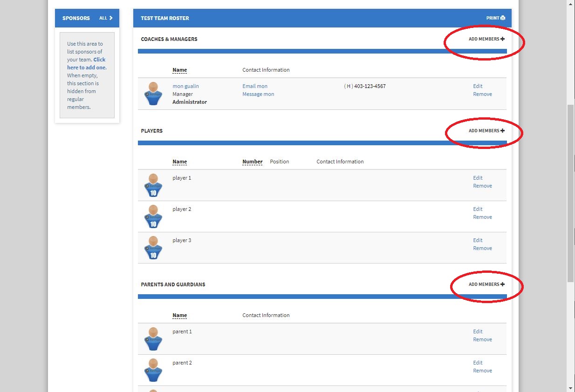Click the 'Administrator' role text
575x392 pixels.
(190, 102)
